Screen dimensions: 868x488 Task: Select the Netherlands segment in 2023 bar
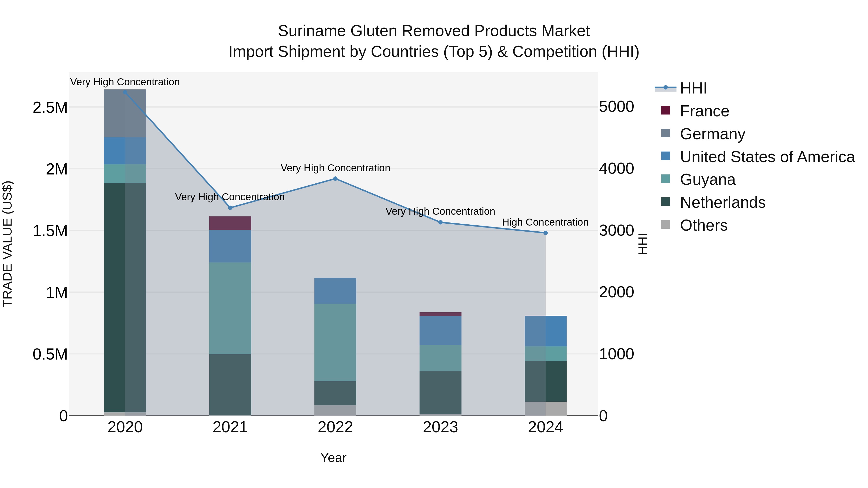[441, 392]
